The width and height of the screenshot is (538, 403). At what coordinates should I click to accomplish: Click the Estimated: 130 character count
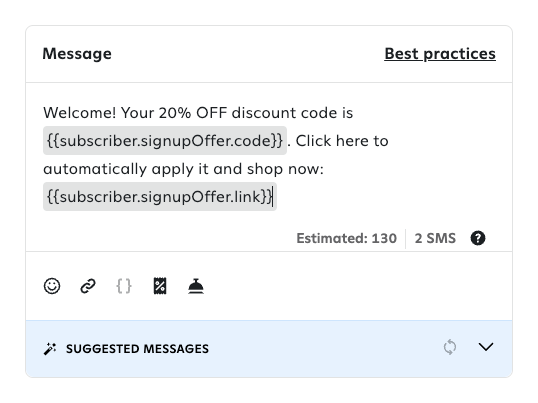click(347, 238)
